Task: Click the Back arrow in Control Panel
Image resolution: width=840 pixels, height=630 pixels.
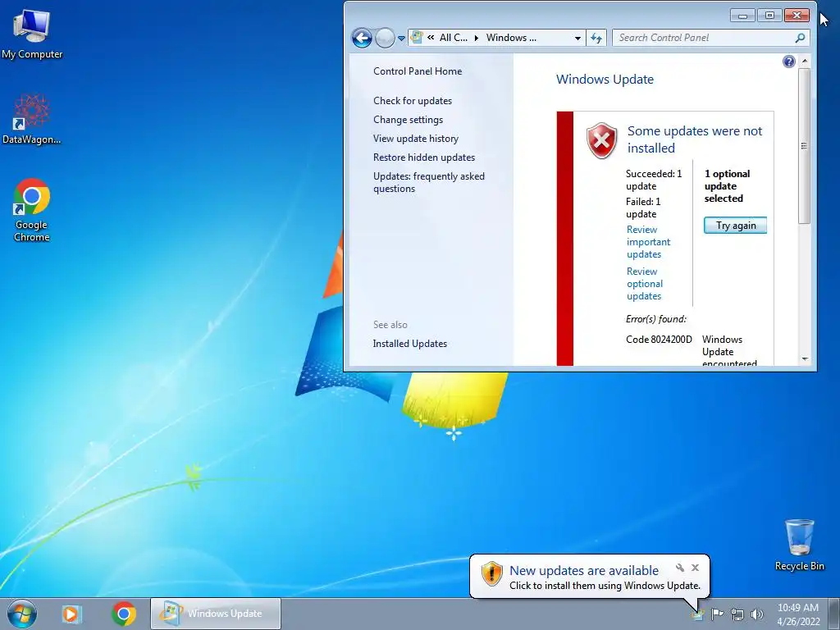Action: (x=362, y=38)
